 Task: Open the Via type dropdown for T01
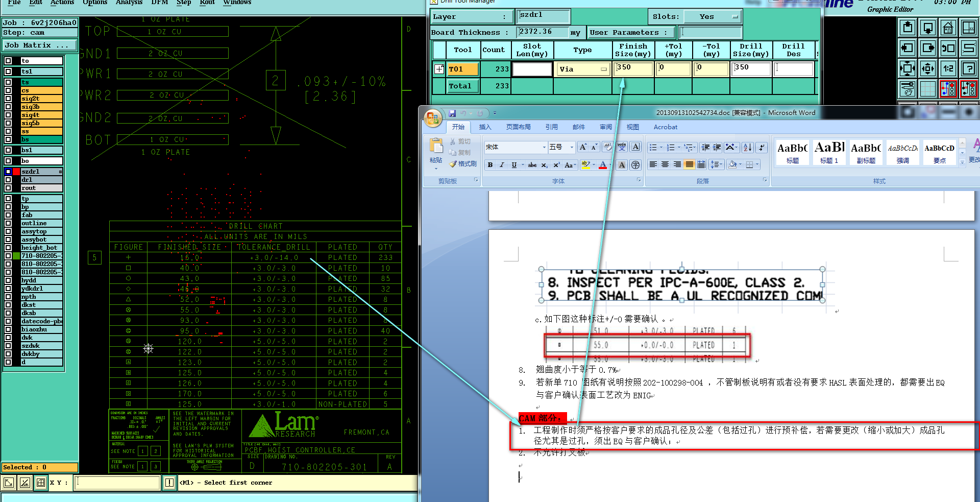(583, 69)
